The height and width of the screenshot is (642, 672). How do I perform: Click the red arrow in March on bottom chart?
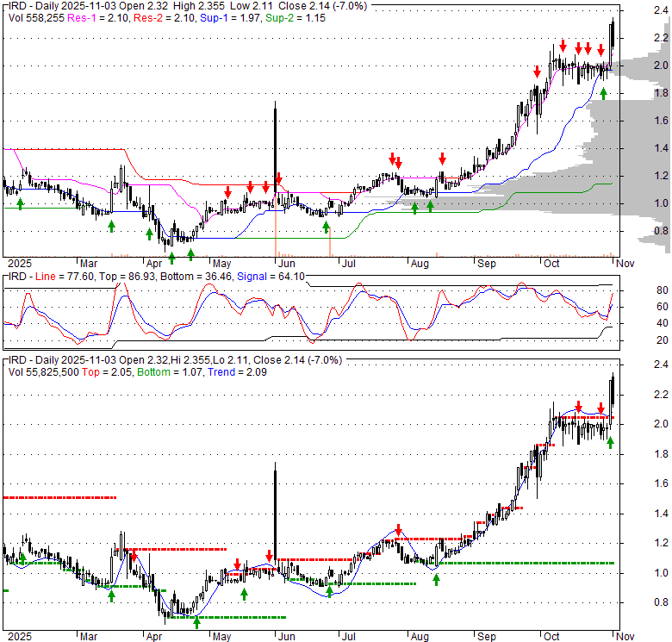tap(133, 557)
